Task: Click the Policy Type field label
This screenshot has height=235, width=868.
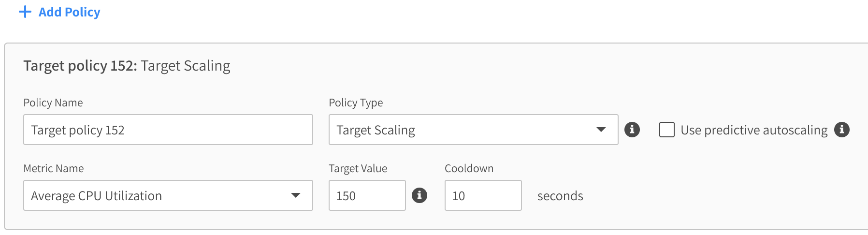Action: [x=356, y=103]
